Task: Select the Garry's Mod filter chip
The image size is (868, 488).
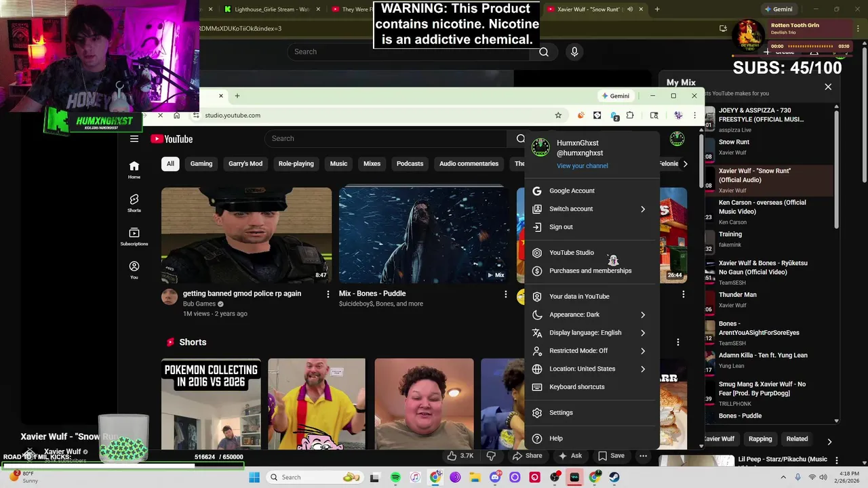Action: click(245, 163)
